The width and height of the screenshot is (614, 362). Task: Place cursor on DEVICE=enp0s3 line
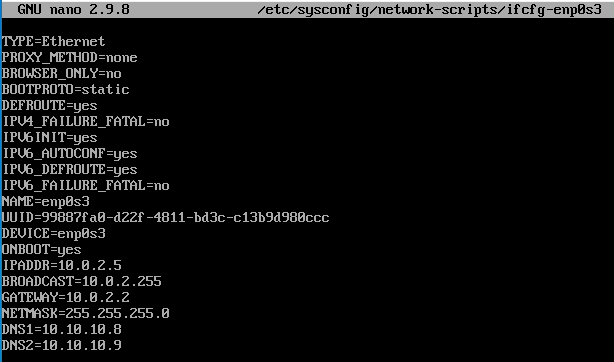pyautogui.click(x=54, y=234)
